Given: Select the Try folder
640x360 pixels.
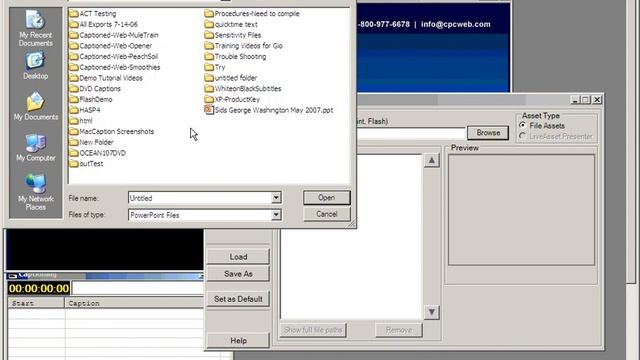Looking at the screenshot, I should point(215,67).
